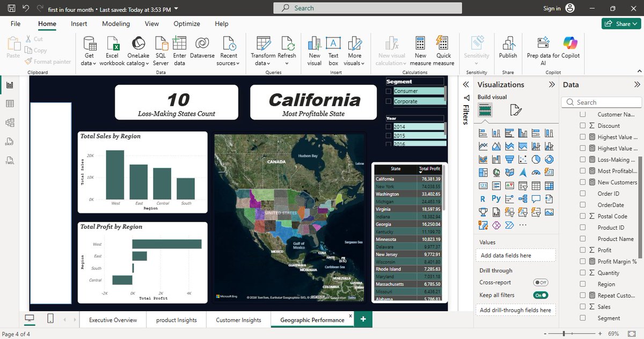The height and width of the screenshot is (339, 644).
Task: Select the Python visual icon
Action: point(496,198)
